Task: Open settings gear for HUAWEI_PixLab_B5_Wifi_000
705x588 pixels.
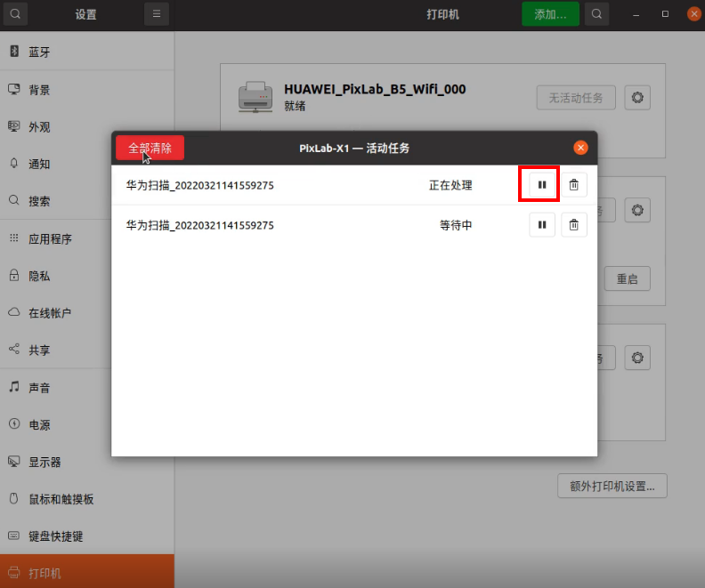Action: 637,98
